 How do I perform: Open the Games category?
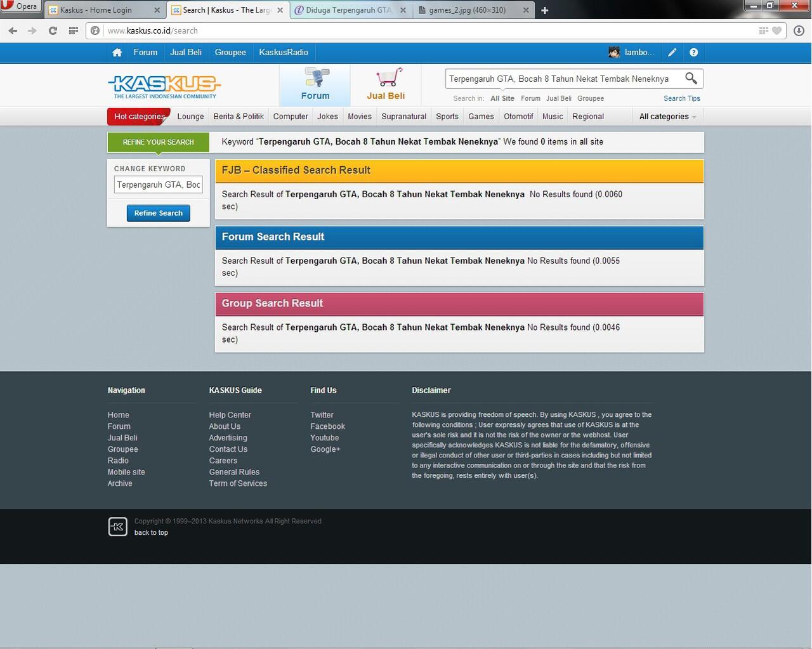coord(481,117)
